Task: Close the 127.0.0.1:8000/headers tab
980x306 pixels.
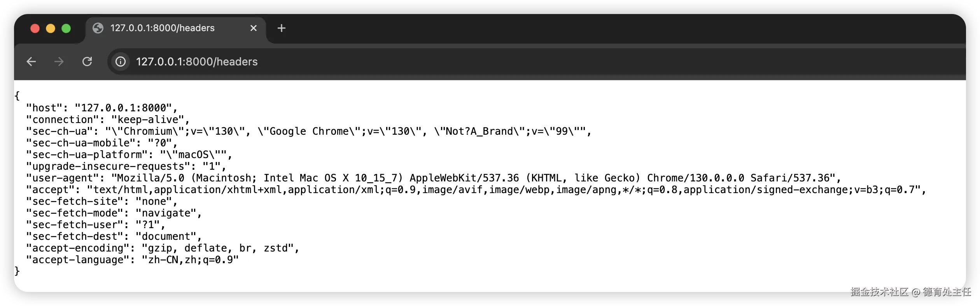Action: pyautogui.click(x=254, y=28)
